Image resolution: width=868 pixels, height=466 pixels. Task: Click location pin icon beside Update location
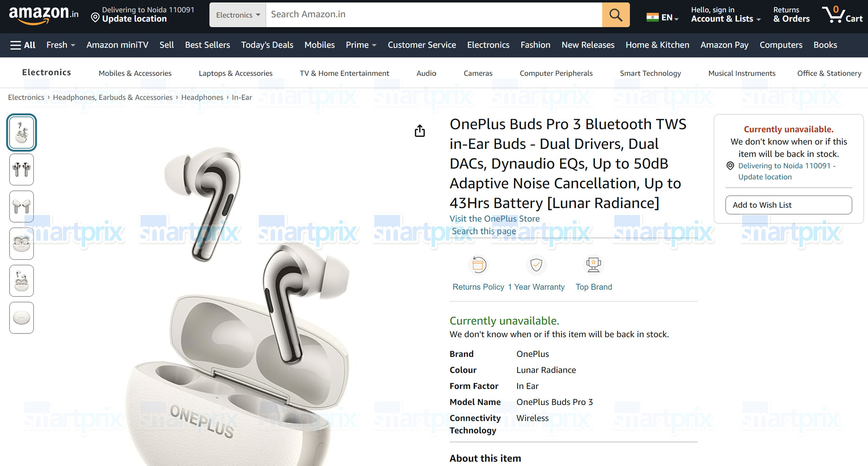pos(95,18)
